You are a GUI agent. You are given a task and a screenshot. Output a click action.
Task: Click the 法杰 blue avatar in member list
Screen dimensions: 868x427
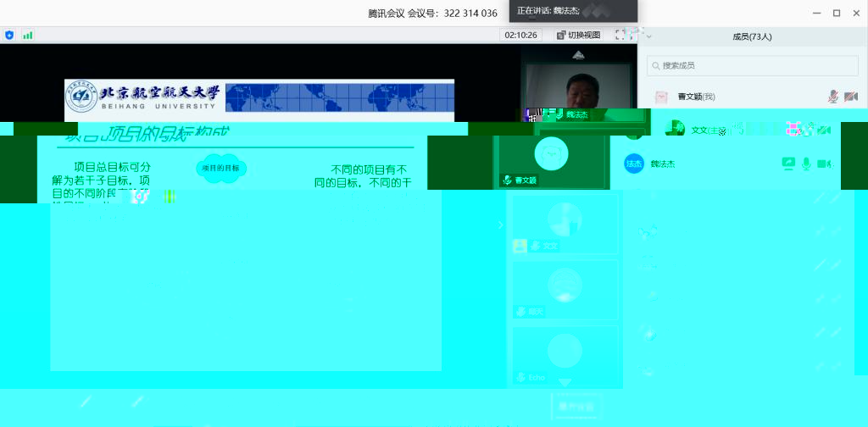(x=634, y=164)
